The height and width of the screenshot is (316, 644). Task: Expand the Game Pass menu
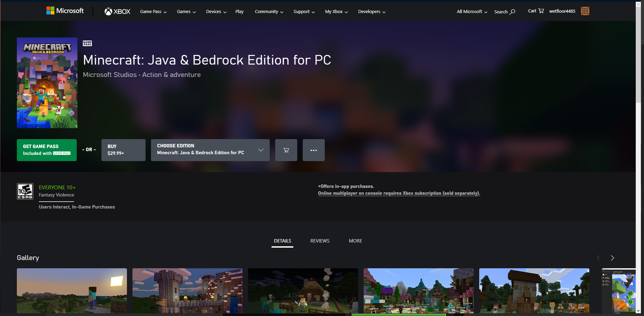click(153, 12)
